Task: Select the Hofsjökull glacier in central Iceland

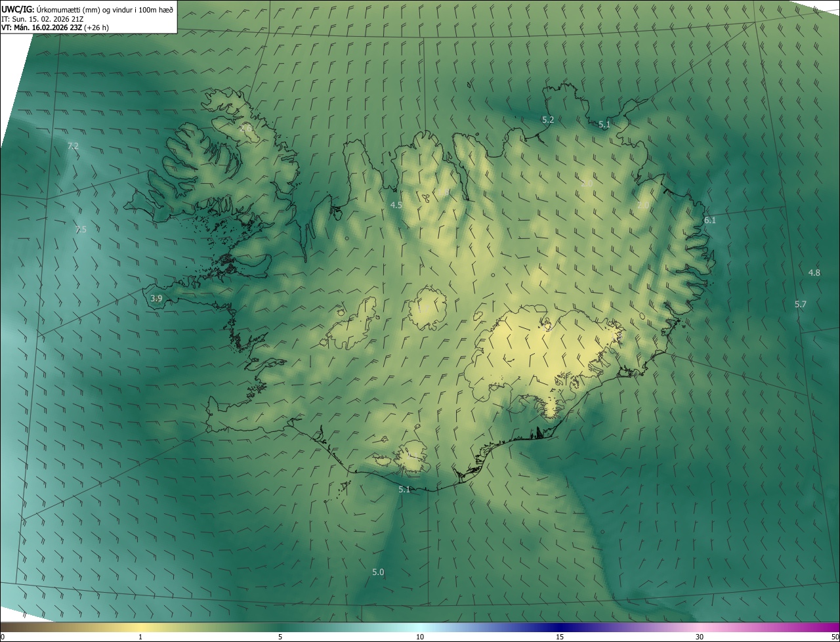Action: coord(427,308)
